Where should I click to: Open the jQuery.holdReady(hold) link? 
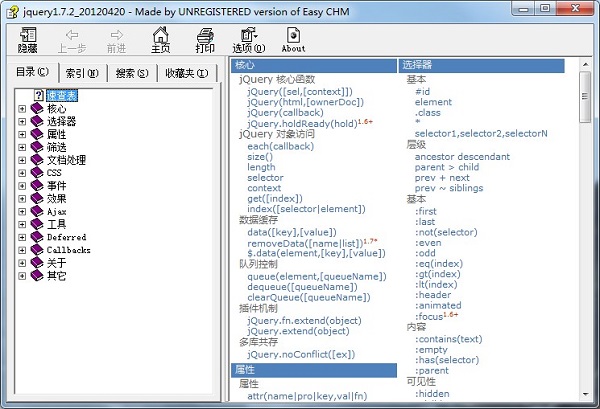[302, 124]
